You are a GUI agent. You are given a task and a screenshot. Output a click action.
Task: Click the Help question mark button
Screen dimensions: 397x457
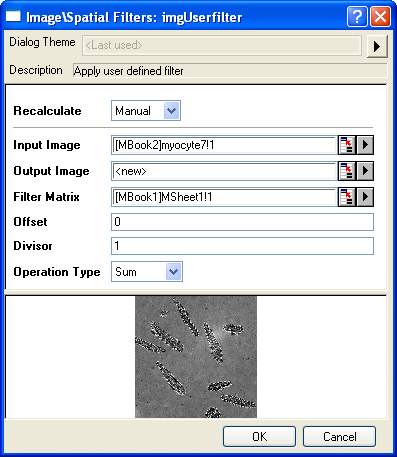point(357,16)
